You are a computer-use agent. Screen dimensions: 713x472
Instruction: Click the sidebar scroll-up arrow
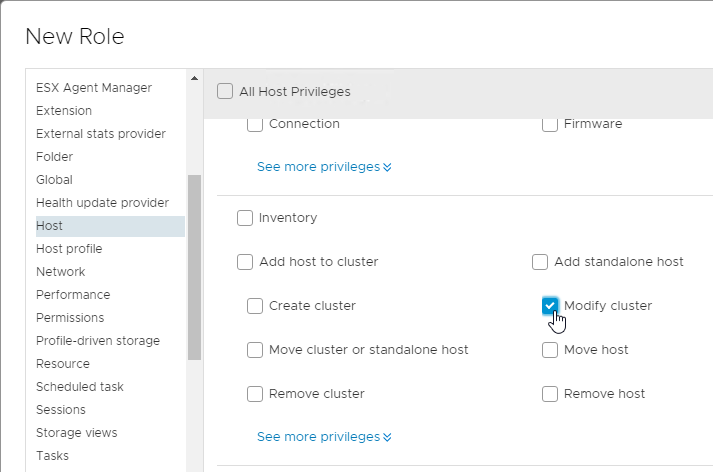point(194,78)
